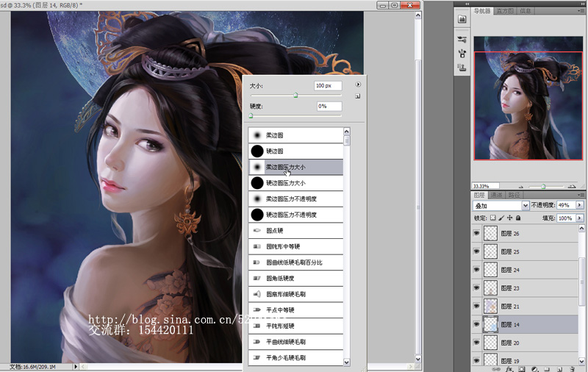This screenshot has height=372, width=588.
Task: Open the brush picker flyout menu arrow
Action: (x=358, y=85)
